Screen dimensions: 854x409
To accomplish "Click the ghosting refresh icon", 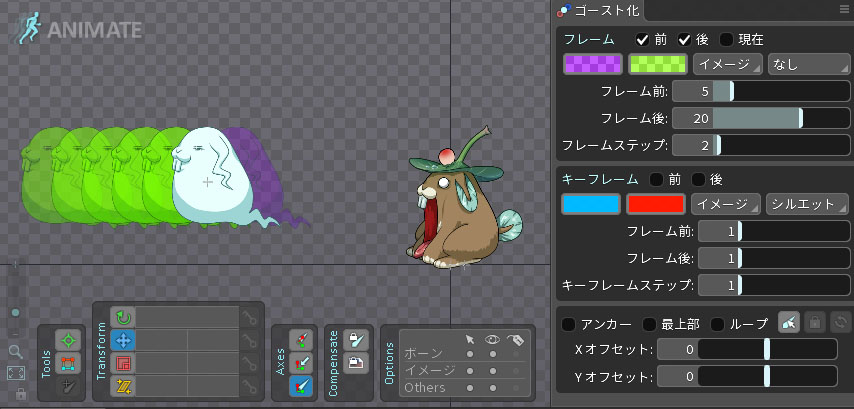I will coord(839,323).
